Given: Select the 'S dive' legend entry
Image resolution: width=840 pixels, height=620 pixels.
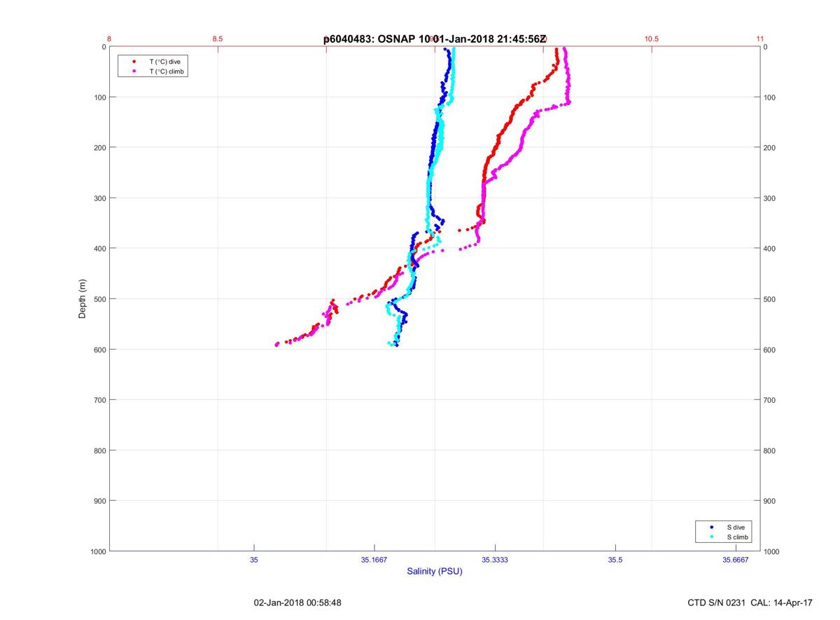Looking at the screenshot, I should click(736, 527).
